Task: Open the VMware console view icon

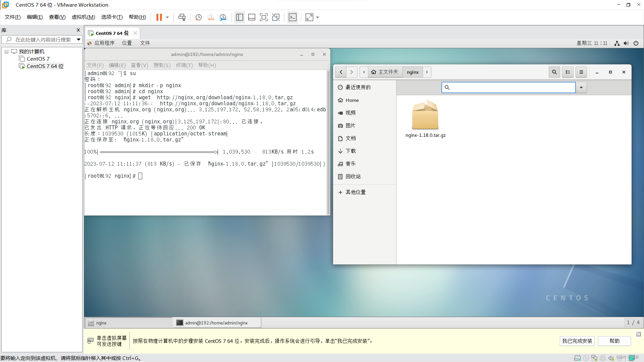Action: point(292,17)
